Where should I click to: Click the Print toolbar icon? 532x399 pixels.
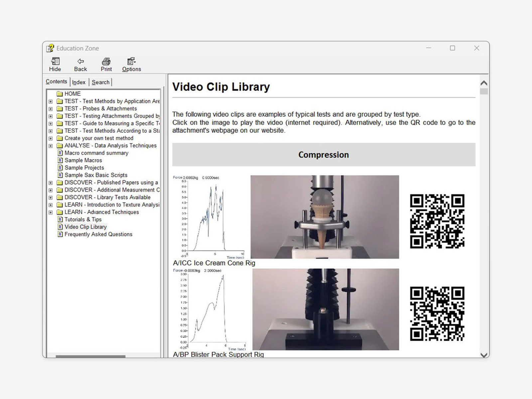tap(106, 62)
